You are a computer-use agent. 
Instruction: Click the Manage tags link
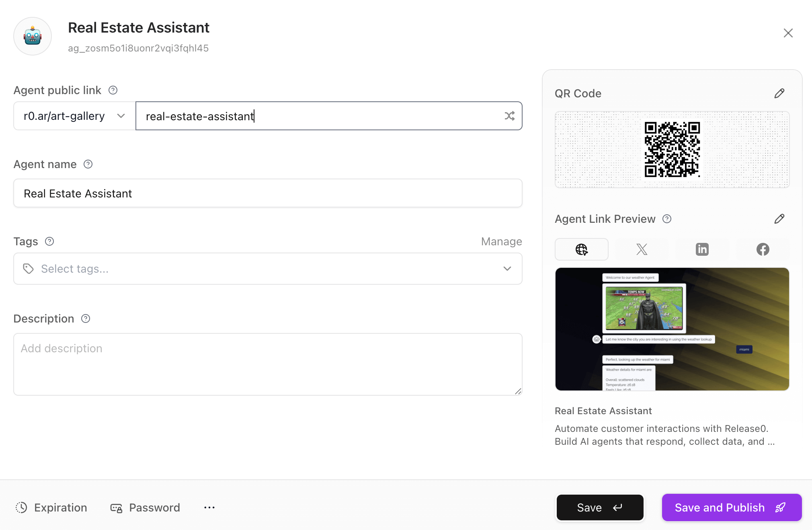coord(501,241)
